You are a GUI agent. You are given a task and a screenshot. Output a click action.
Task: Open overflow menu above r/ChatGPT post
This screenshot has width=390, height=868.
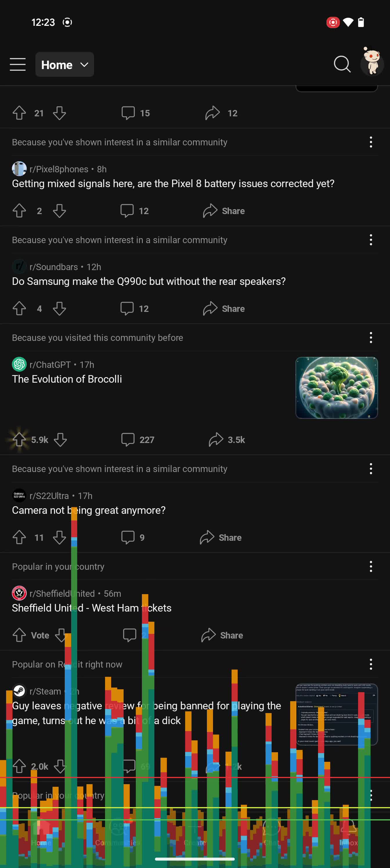pyautogui.click(x=371, y=338)
